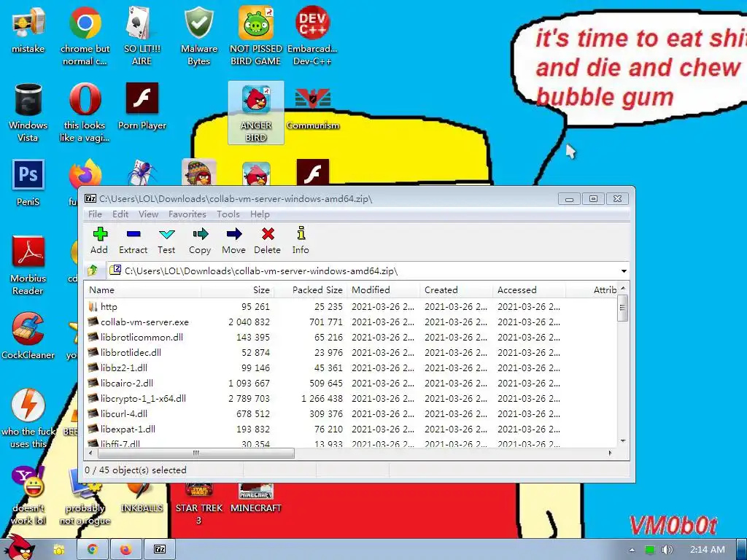Viewport: 747px width, 560px height.
Task: Select the Copy toolbar icon
Action: tap(200, 241)
